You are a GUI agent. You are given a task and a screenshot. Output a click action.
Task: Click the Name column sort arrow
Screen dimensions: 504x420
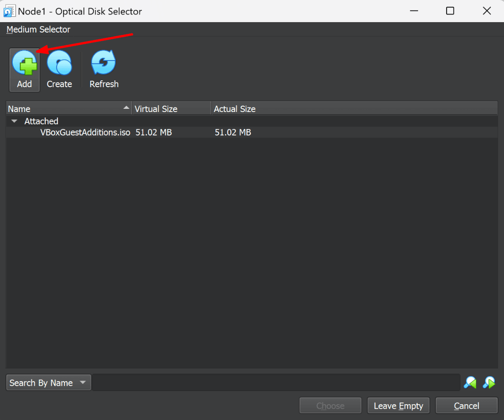click(x=126, y=108)
